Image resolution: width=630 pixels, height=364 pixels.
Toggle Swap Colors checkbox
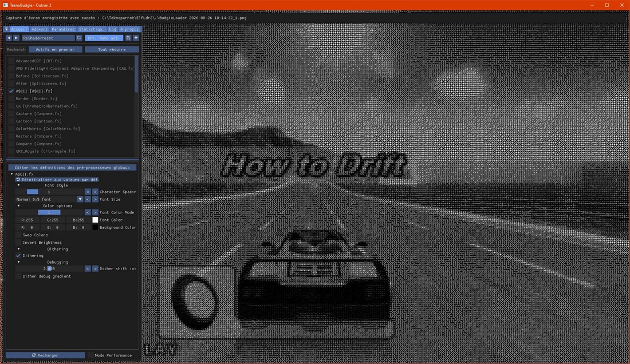pyautogui.click(x=18, y=235)
